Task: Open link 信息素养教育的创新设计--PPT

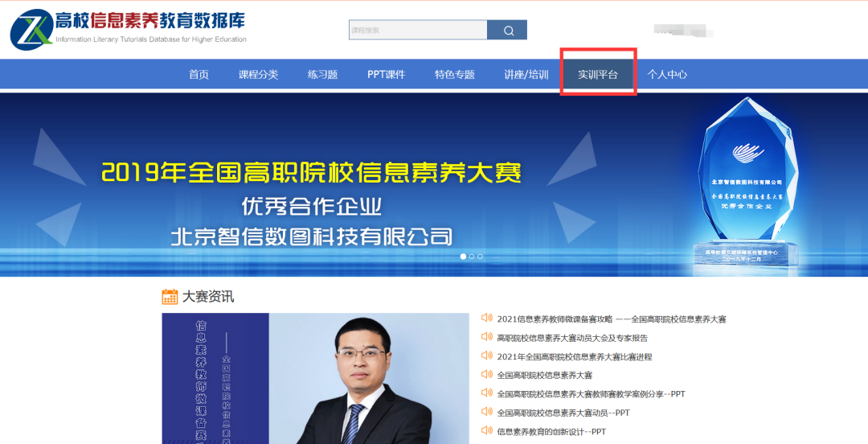Action: [x=552, y=432]
